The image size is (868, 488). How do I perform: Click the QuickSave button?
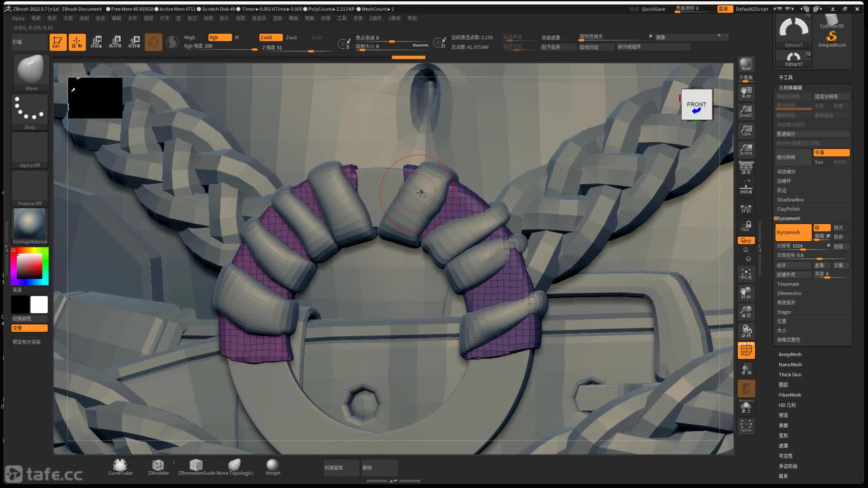point(653,9)
